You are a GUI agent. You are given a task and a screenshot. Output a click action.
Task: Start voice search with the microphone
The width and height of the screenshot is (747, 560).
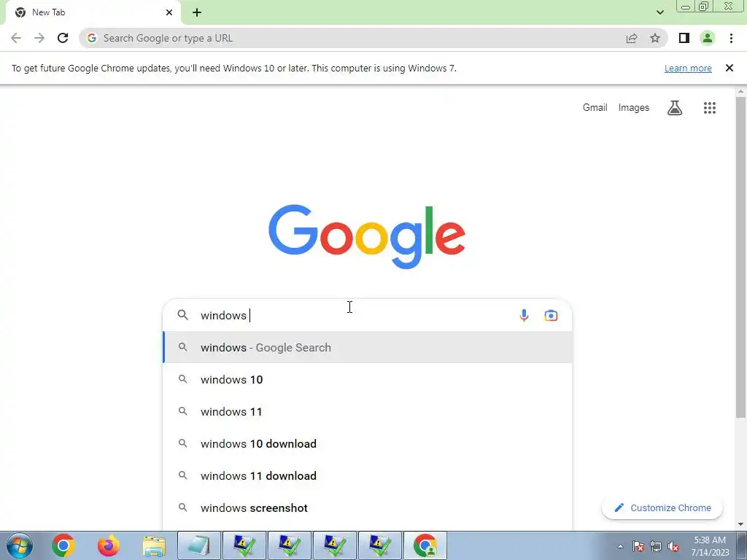point(524,315)
